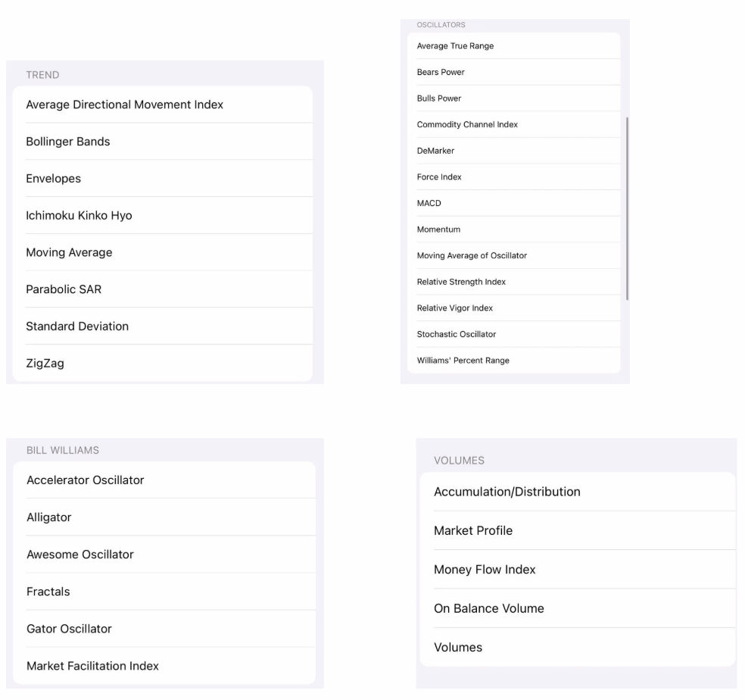This screenshot has width=745, height=700.
Task: Choose Bollinger Bands from Trend list
Action: point(68,142)
